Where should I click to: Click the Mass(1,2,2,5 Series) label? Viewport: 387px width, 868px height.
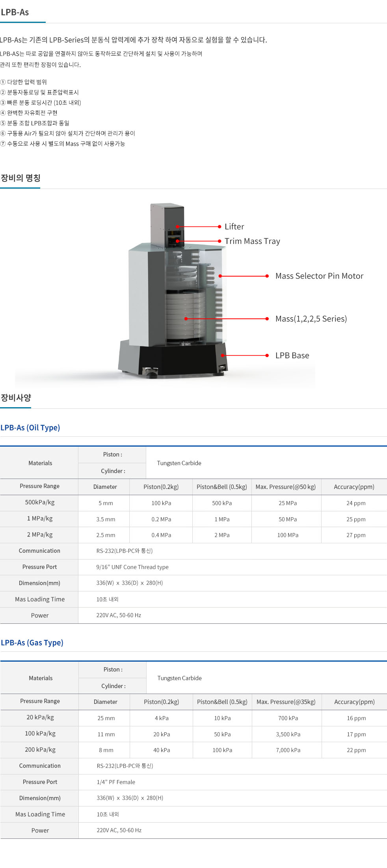(x=311, y=319)
